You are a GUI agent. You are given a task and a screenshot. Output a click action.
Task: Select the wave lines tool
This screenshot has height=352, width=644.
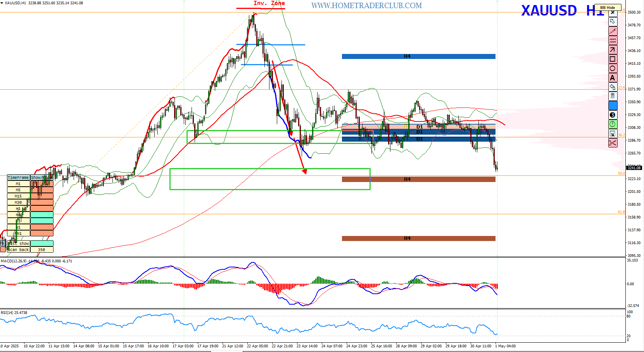coord(613,40)
